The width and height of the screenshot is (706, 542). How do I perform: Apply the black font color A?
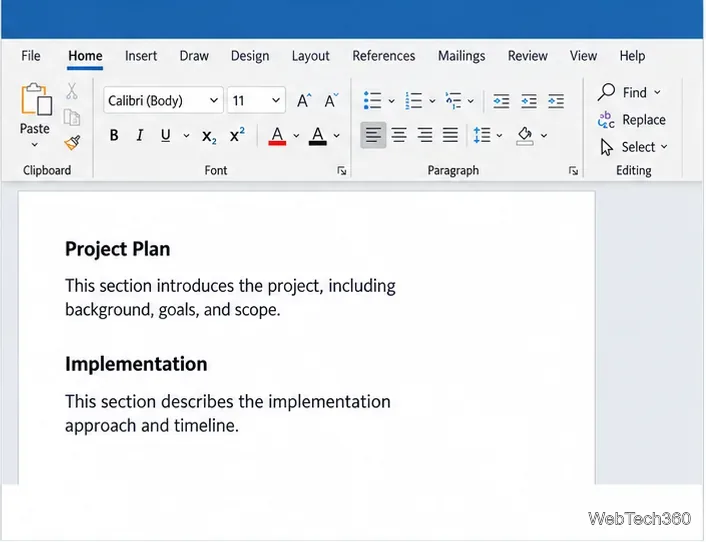pos(317,136)
